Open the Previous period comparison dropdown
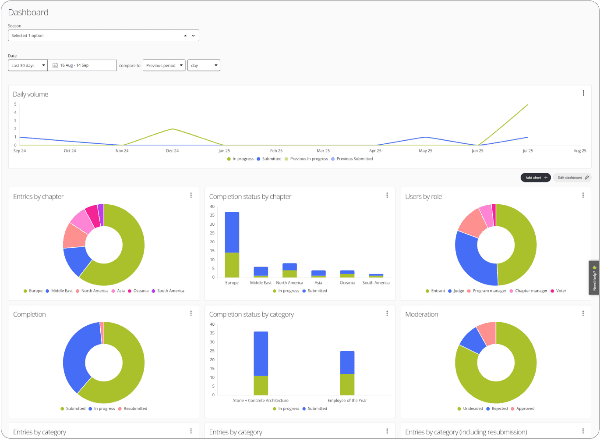Screen dimensions: 600x441 pyautogui.click(x=163, y=65)
